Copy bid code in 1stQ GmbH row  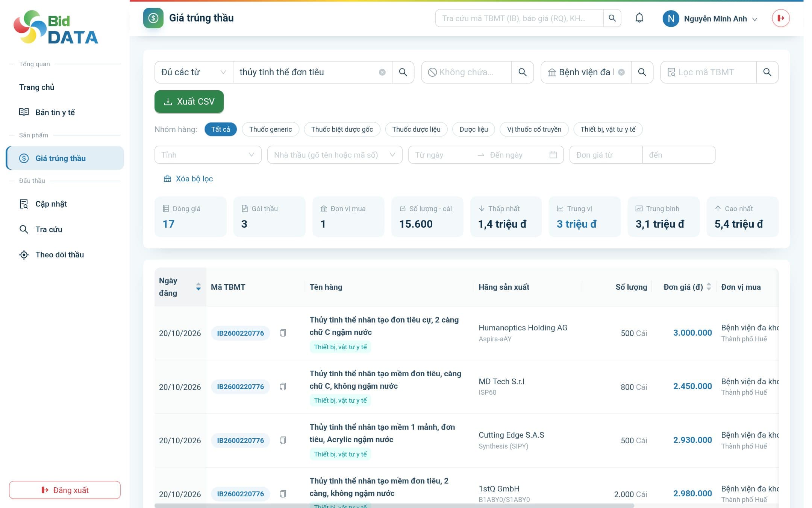tap(283, 494)
